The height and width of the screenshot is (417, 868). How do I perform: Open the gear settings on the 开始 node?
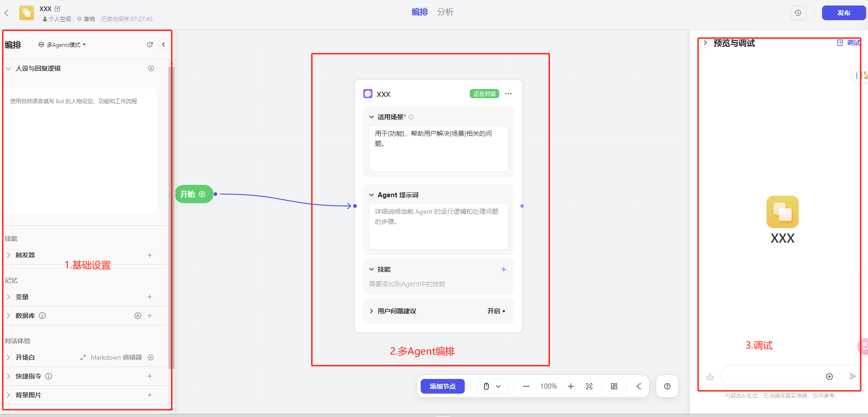pyautogui.click(x=202, y=194)
